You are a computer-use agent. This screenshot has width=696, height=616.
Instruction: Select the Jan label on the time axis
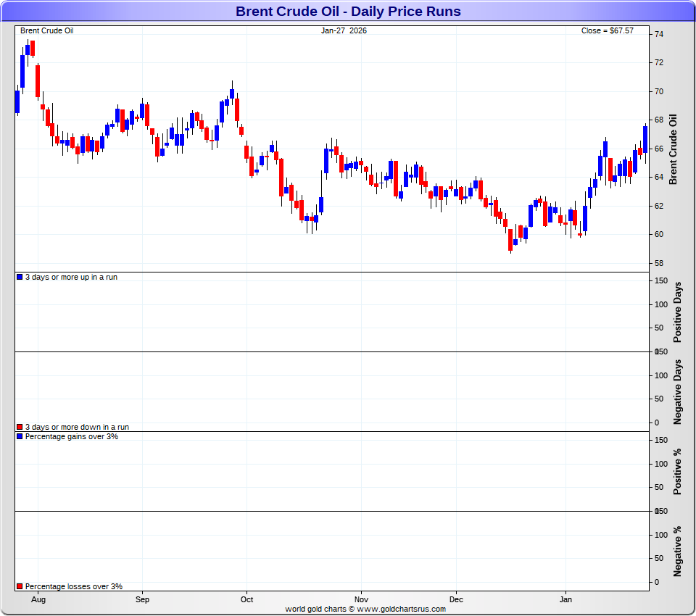point(566,600)
